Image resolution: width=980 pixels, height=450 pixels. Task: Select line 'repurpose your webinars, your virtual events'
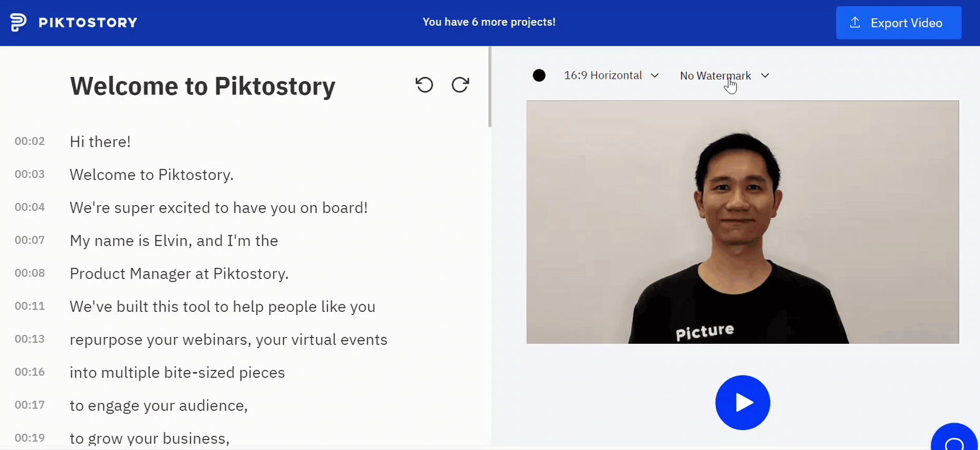coord(229,340)
